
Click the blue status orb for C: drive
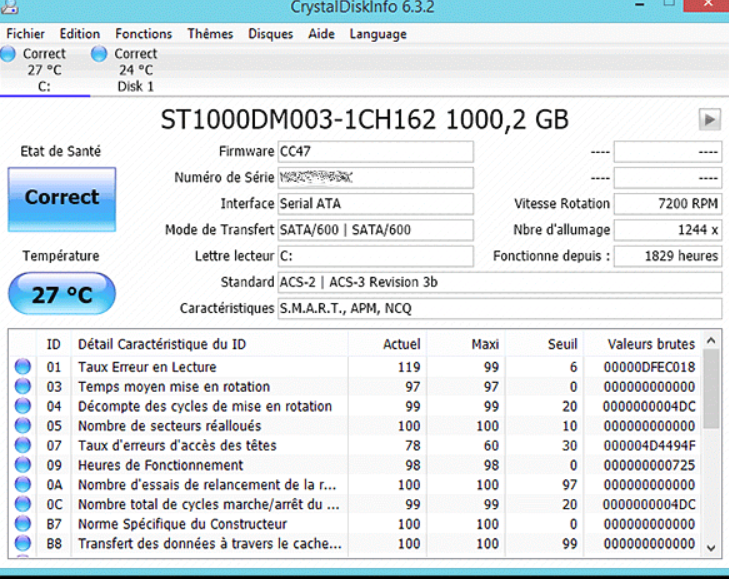click(8, 54)
